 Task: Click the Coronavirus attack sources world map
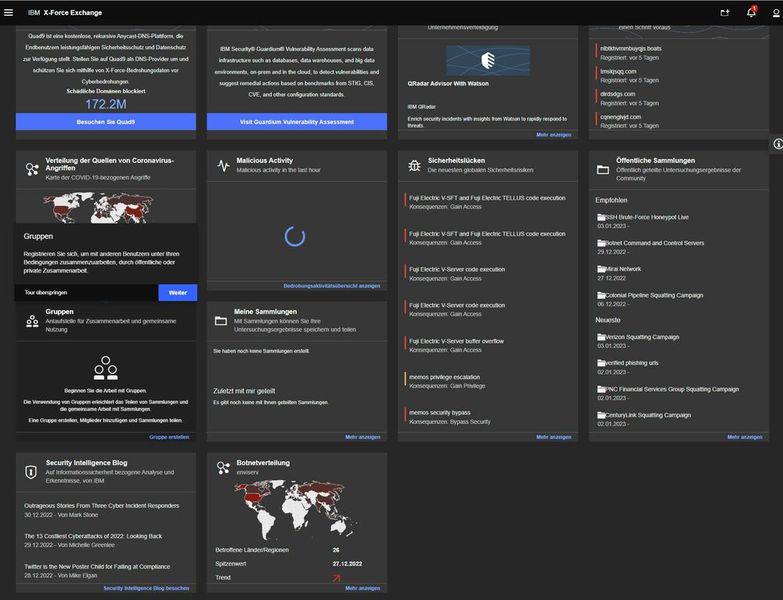click(x=98, y=208)
